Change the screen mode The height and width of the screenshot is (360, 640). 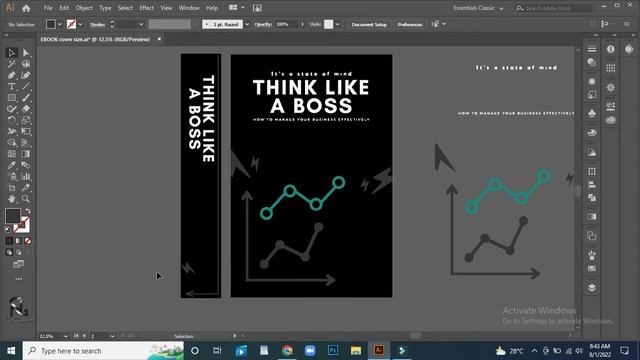(x=18, y=264)
